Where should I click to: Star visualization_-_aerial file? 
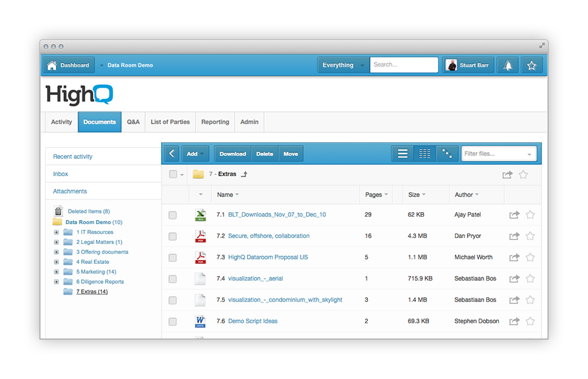point(530,279)
